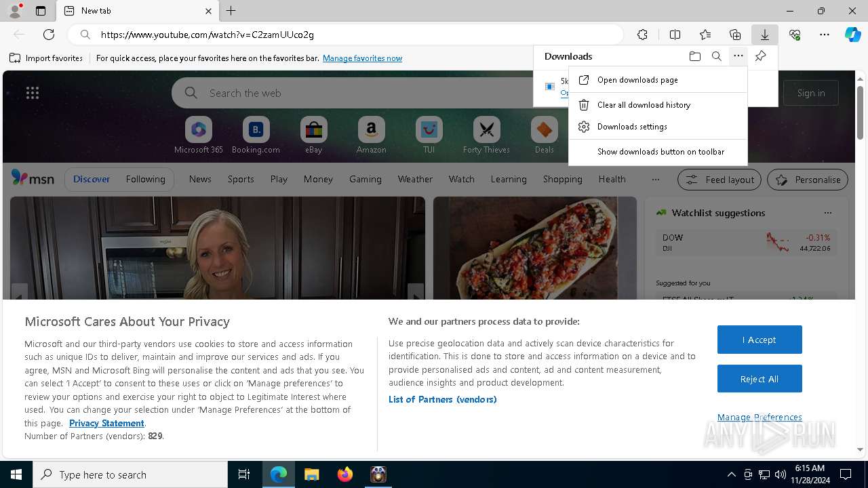868x488 pixels.
Task: Add a new tab with plus icon
Action: click(x=231, y=11)
